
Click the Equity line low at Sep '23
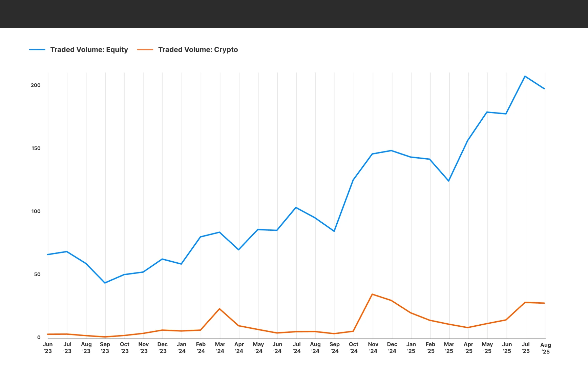coord(105,283)
